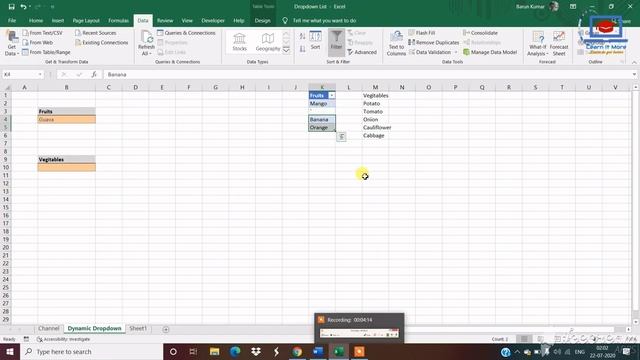Toggle the Filter button

click(x=336, y=41)
